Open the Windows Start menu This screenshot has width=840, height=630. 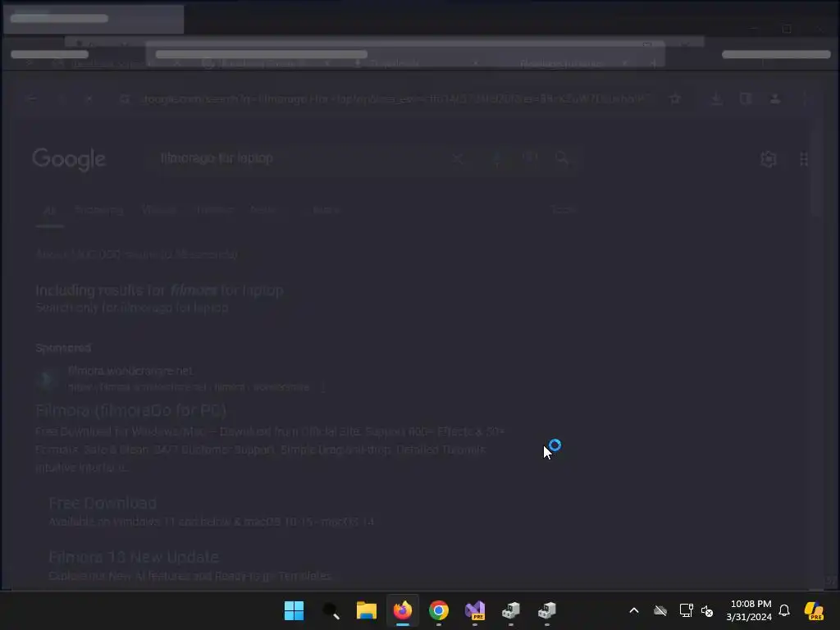pyautogui.click(x=294, y=610)
